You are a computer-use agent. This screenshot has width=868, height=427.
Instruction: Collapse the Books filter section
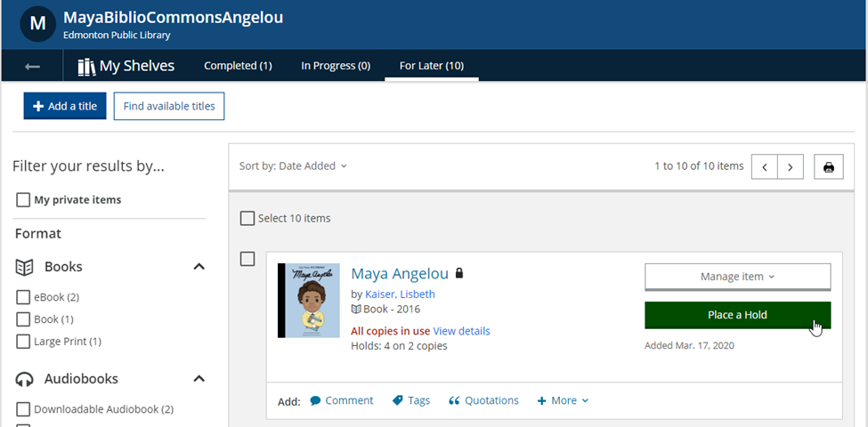[199, 267]
